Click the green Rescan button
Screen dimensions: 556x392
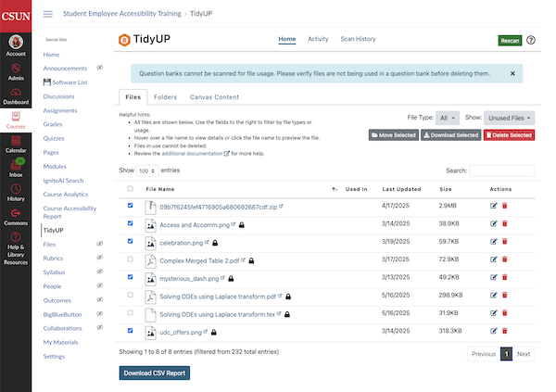(510, 41)
